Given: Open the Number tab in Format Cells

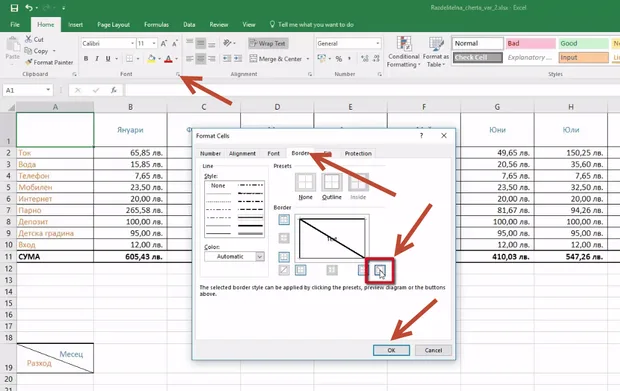Looking at the screenshot, I should pos(210,153).
